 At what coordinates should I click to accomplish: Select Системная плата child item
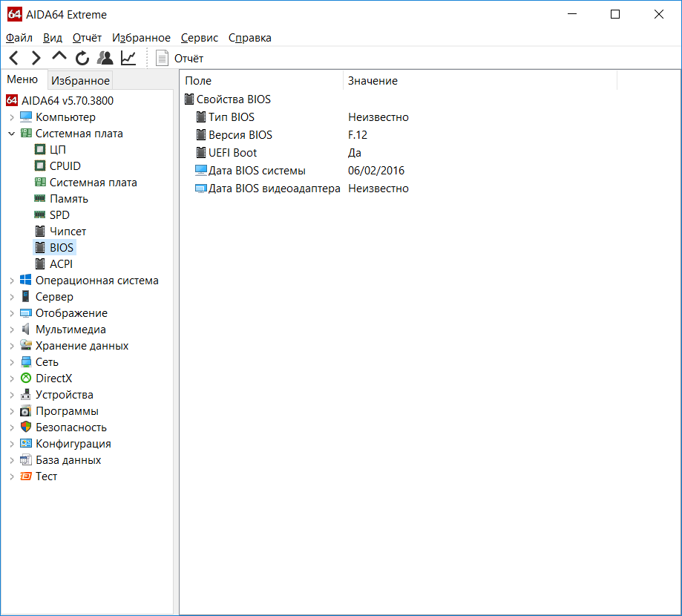pos(94,183)
